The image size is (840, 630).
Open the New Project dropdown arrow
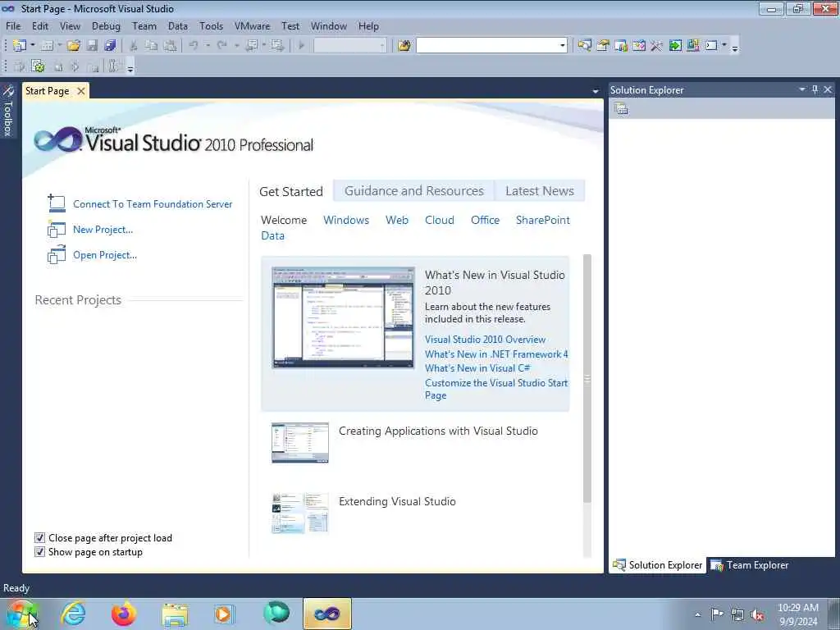pyautogui.click(x=33, y=46)
